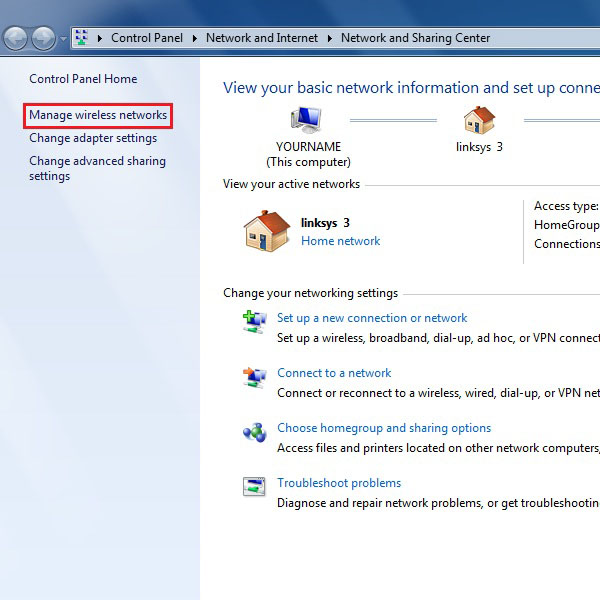Click the YOURNAME (This computer) label

(x=308, y=155)
